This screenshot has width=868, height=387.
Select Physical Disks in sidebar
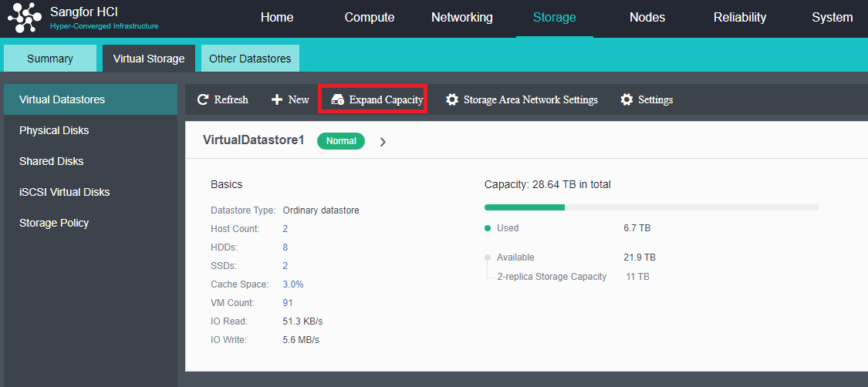[54, 130]
